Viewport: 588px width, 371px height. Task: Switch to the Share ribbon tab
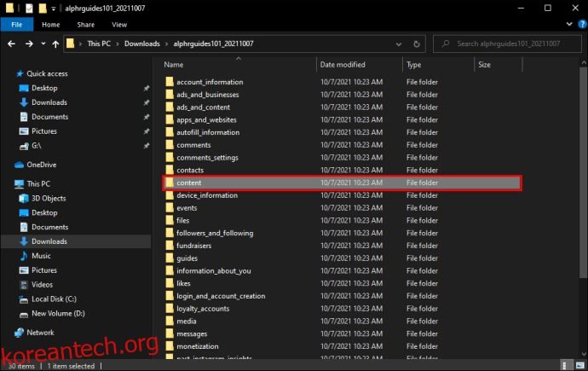point(85,25)
